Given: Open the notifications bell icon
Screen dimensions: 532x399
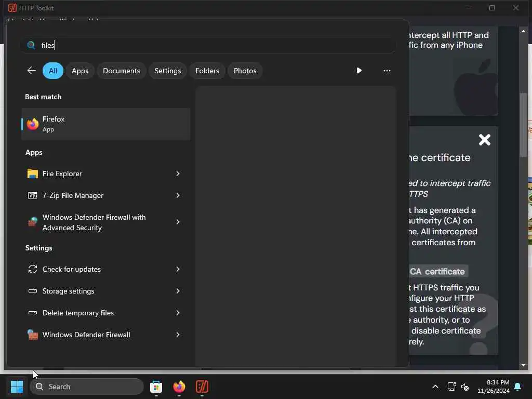Looking at the screenshot, I should tap(518, 387).
